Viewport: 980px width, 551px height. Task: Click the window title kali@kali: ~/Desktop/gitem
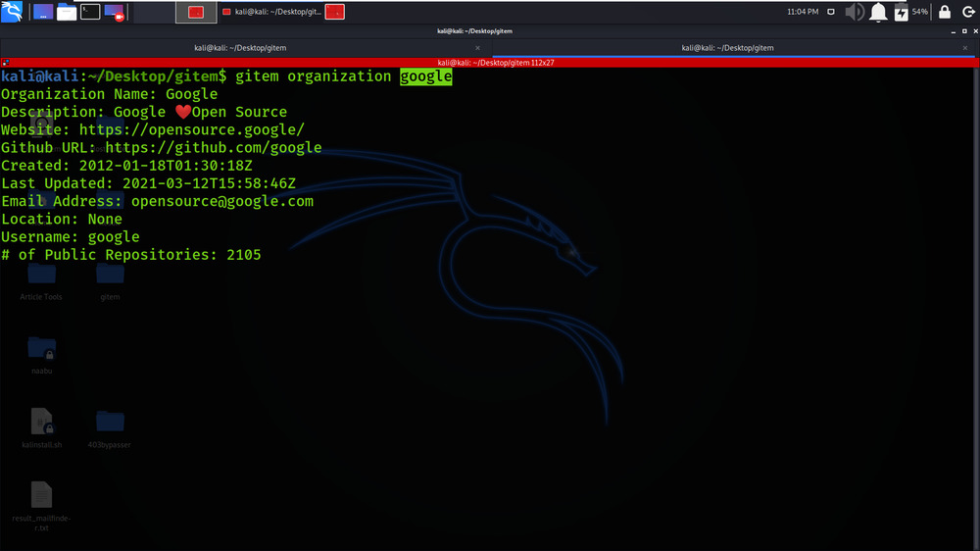(x=474, y=30)
